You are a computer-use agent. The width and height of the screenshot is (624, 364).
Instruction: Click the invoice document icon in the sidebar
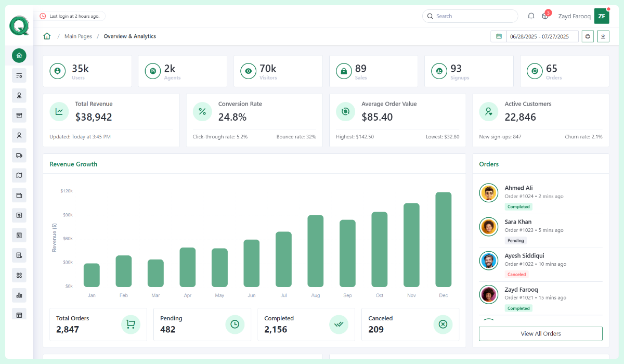(x=19, y=255)
